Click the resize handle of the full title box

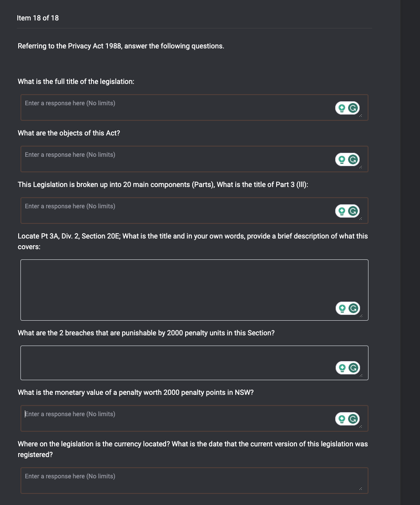(361, 115)
